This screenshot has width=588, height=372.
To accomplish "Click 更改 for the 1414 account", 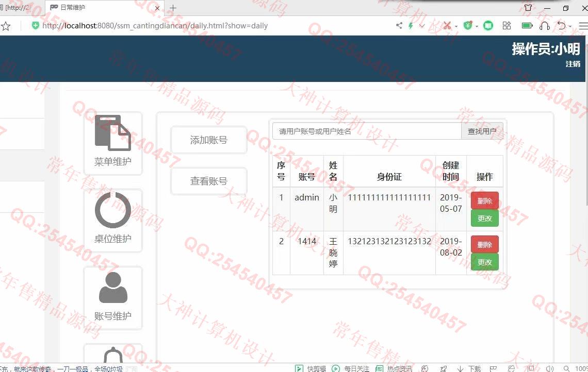I will tap(484, 262).
